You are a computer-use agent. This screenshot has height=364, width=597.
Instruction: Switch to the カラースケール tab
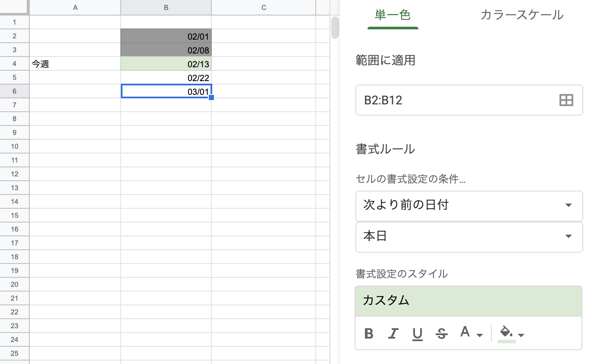522,15
